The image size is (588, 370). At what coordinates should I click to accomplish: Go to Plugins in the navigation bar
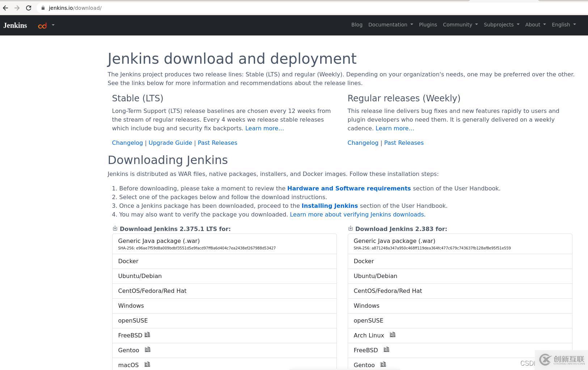click(428, 25)
